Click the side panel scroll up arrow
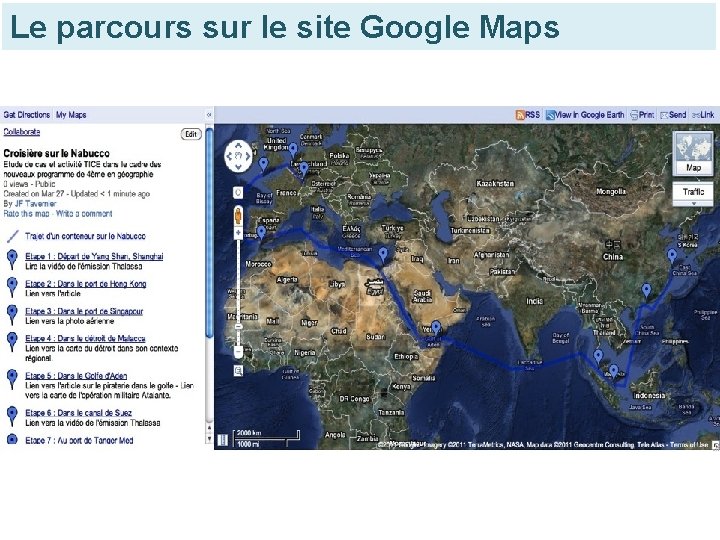Viewport: 720px width, 540px height. coord(209,428)
